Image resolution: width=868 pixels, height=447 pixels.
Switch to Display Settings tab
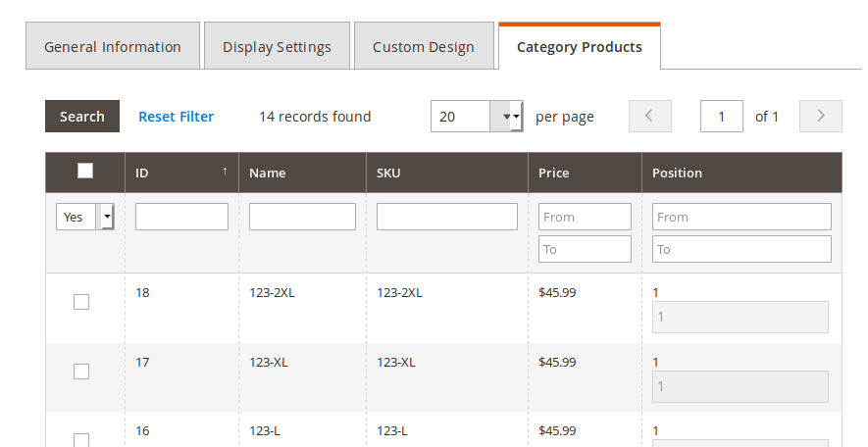click(x=277, y=46)
